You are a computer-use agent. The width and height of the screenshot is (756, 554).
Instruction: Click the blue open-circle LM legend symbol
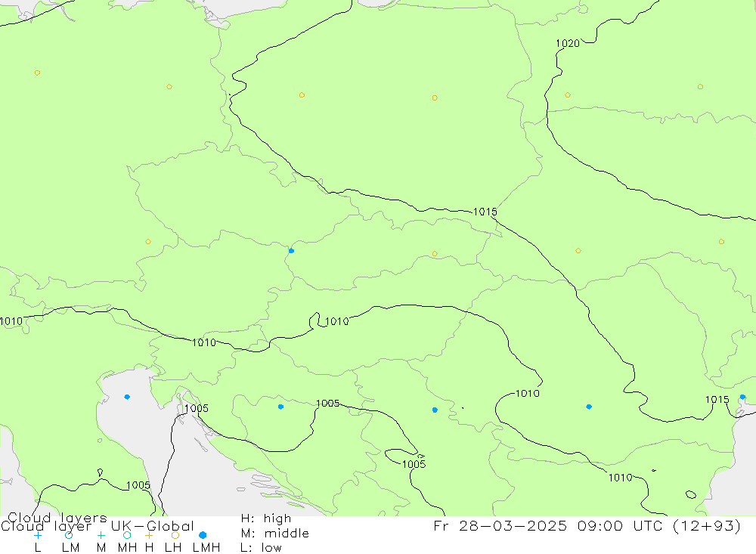point(69,535)
